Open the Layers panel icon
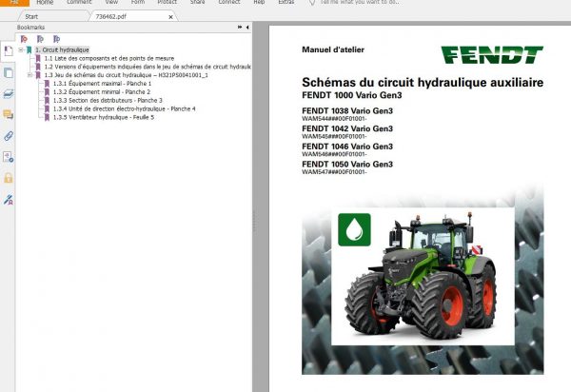The height and width of the screenshot is (392, 571). point(8,94)
